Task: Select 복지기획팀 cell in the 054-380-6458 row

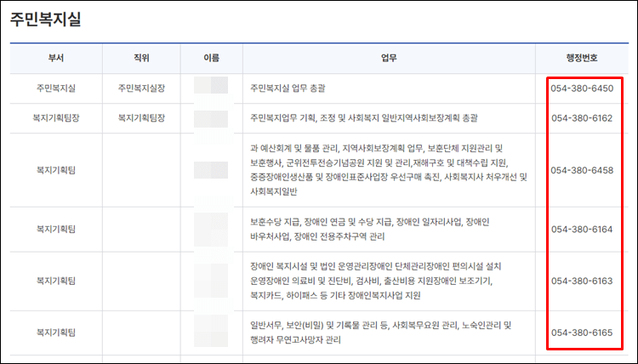Action: pos(56,170)
